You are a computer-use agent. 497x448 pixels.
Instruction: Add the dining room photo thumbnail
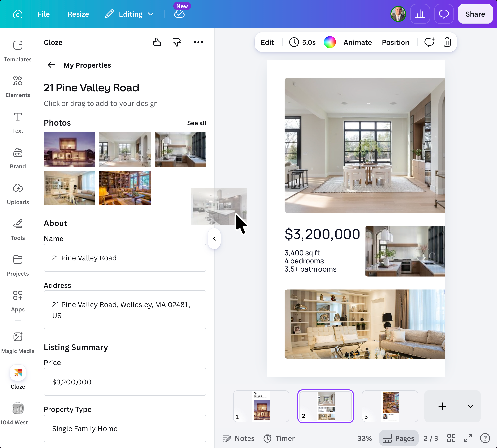tap(125, 150)
